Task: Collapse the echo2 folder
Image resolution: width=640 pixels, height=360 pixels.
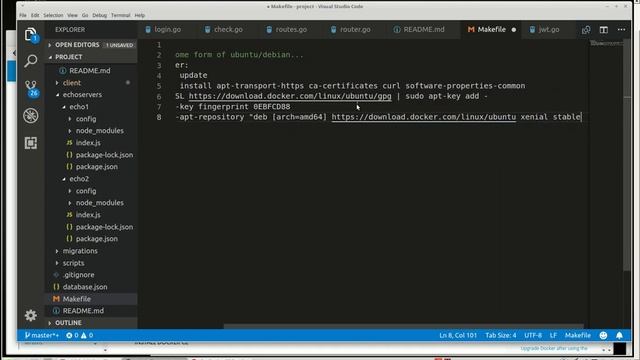Action: (x=91, y=179)
